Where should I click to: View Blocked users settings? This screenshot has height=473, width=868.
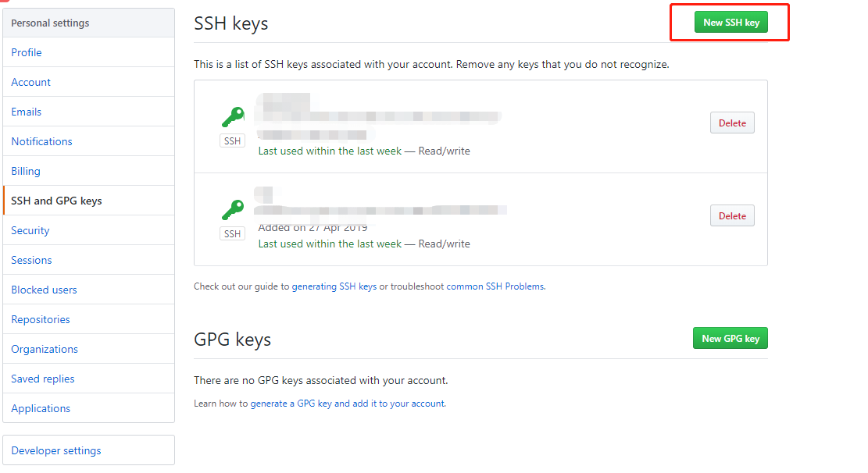click(45, 290)
